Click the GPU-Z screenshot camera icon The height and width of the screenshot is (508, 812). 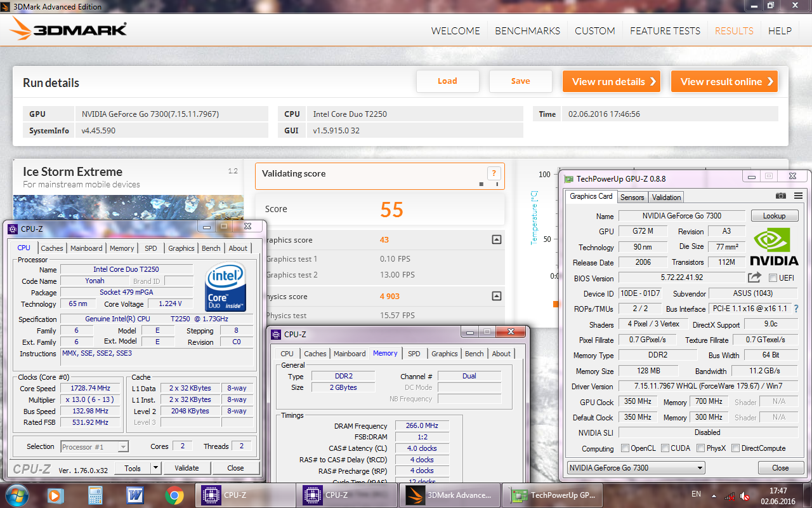pos(781,196)
